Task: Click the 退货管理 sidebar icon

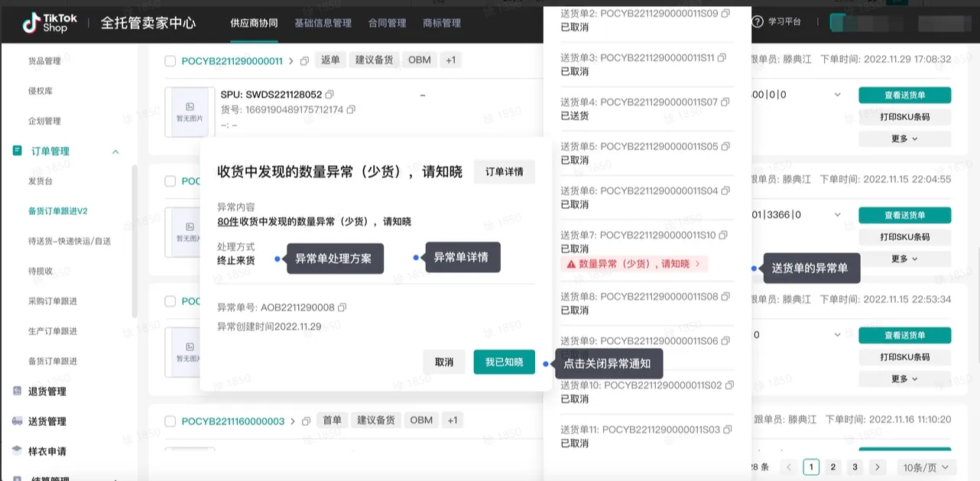Action: click(x=17, y=391)
